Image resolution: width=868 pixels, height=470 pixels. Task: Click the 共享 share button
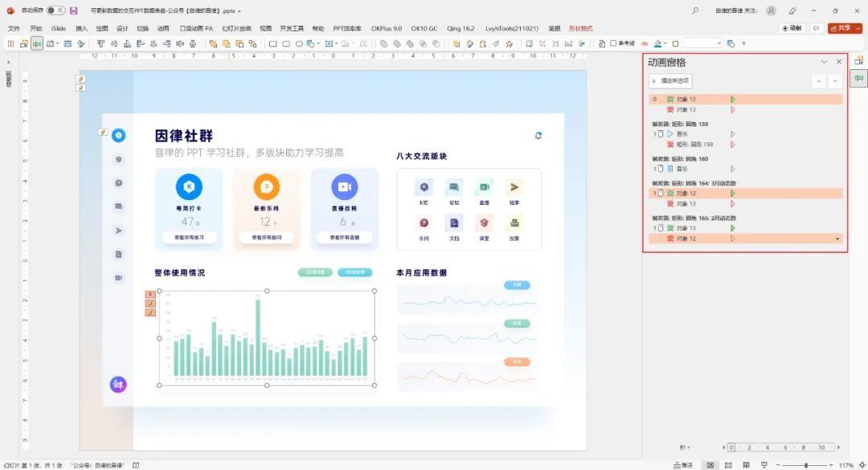pos(842,28)
